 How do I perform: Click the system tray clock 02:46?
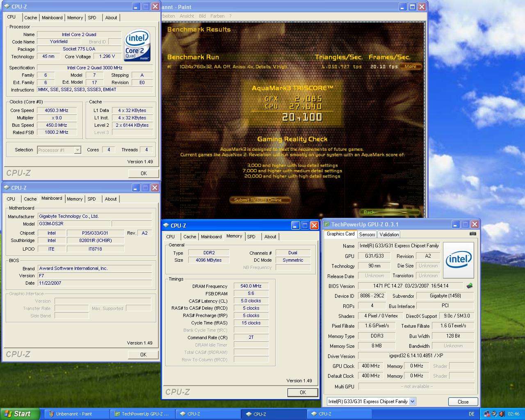point(514,414)
